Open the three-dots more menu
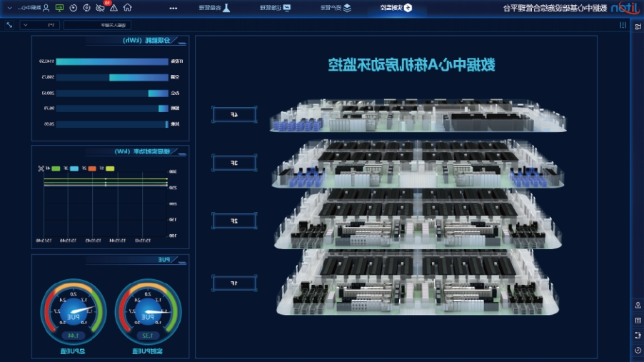Viewport: 644px width, 362px height. 173,8
